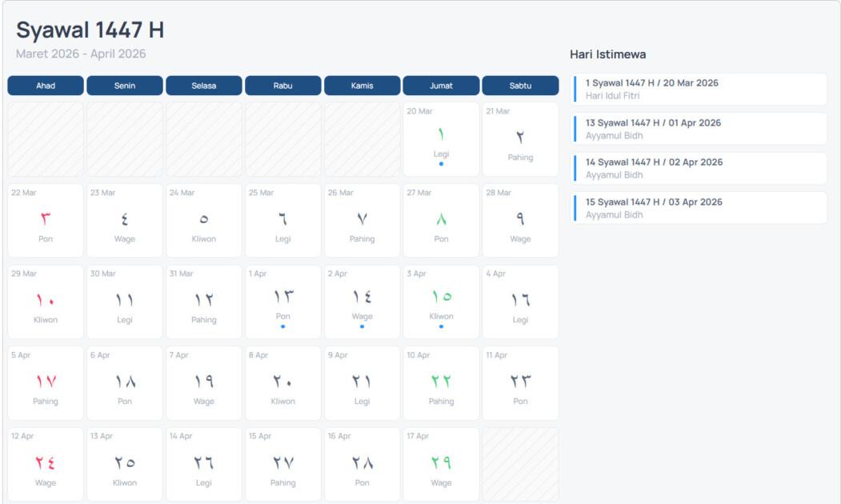Open the Hari Idul Fitri event entry
The width and height of the screenshot is (841, 504).
[700, 90]
